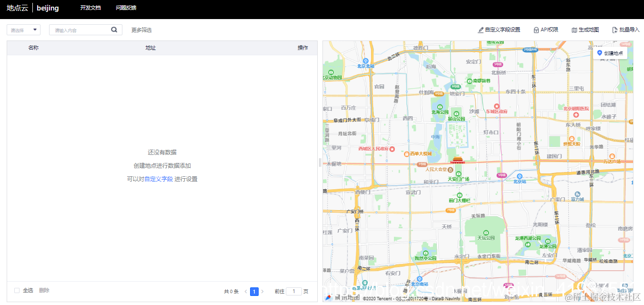Click pencil icon of 自定义字段设置

(481, 30)
